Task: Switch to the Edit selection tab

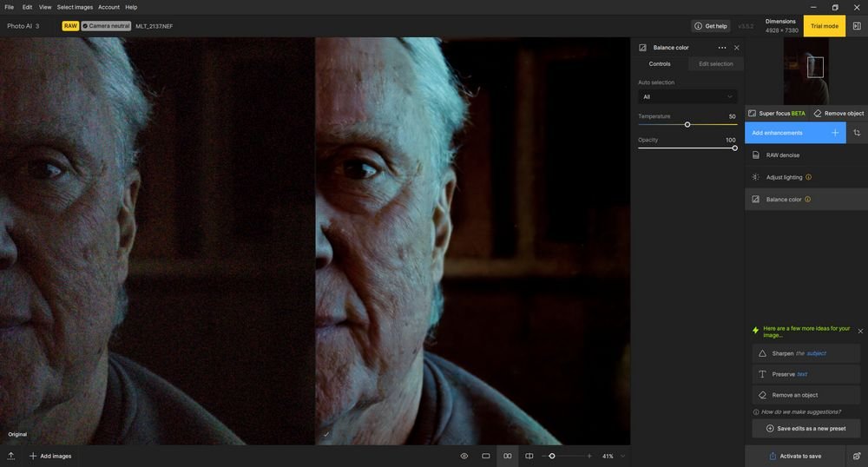Action: [716, 63]
